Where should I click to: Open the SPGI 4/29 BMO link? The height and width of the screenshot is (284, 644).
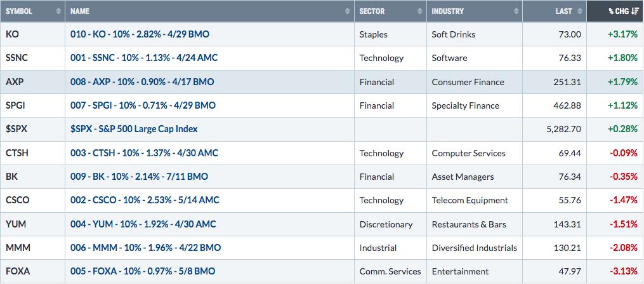coord(143,105)
